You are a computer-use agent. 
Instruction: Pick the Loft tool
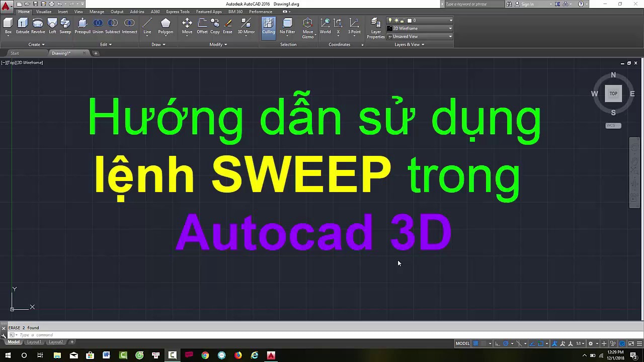click(52, 26)
